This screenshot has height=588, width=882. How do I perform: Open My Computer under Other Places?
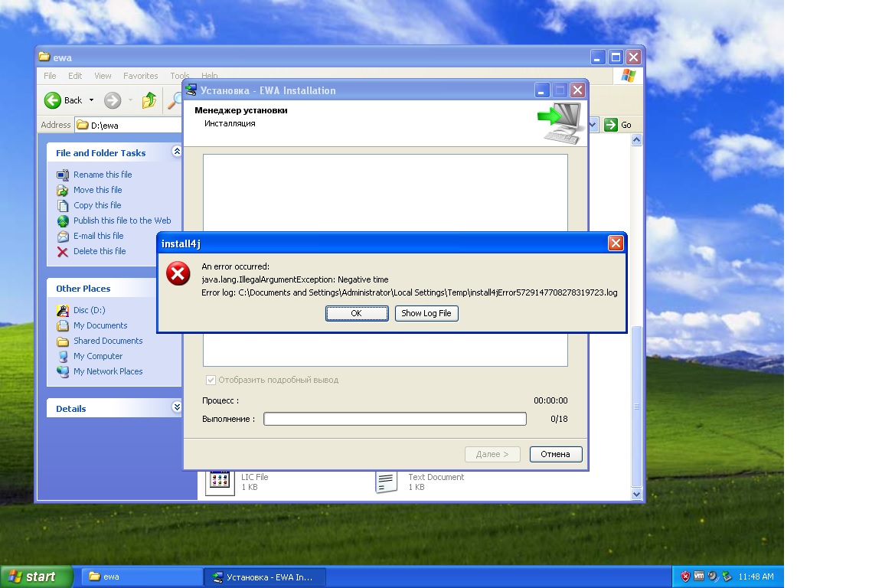tap(98, 356)
